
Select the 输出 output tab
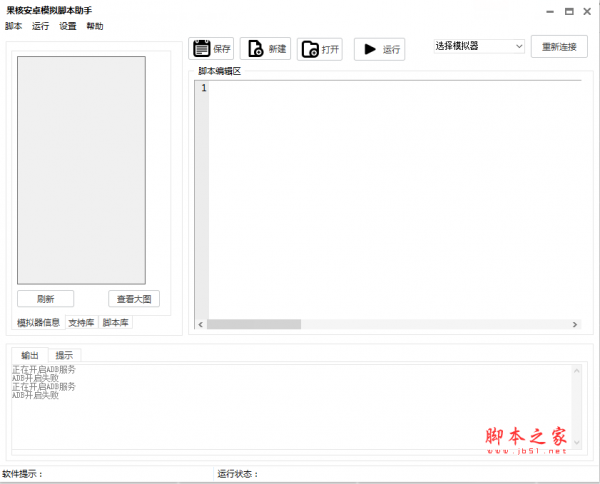(30, 355)
